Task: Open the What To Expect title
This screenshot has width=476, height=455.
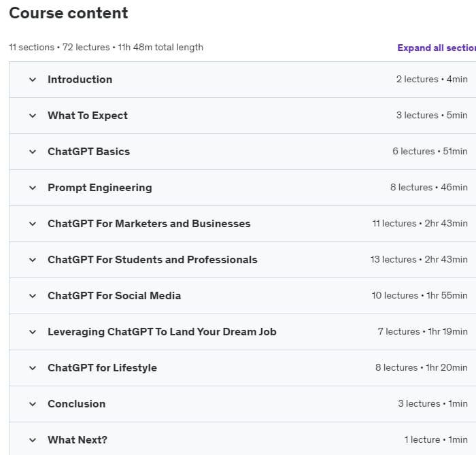Action: [x=88, y=116]
